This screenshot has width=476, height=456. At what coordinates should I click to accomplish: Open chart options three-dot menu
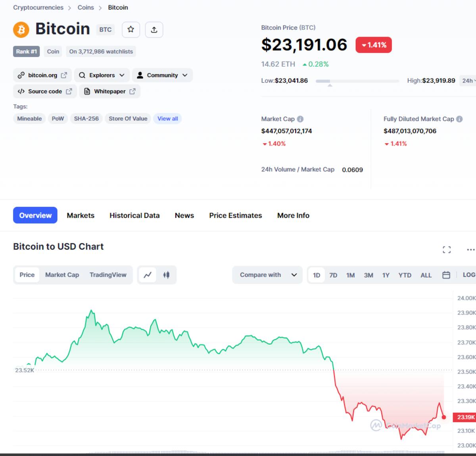tap(470, 250)
